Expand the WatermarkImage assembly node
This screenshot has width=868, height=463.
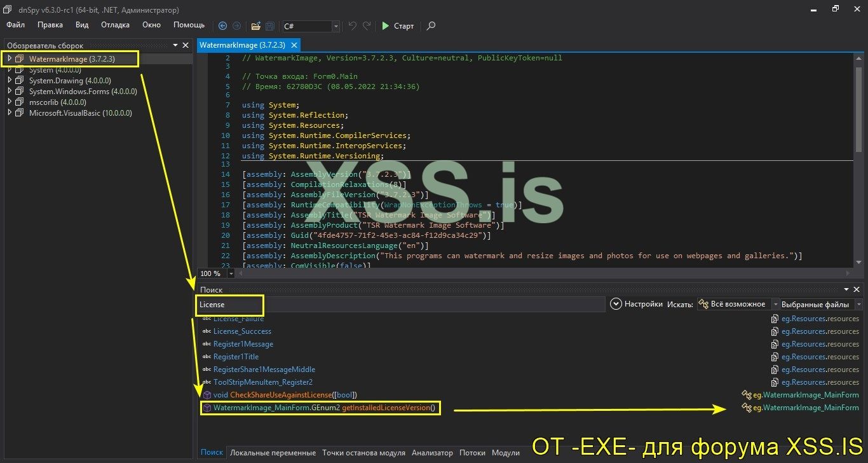pos(10,59)
